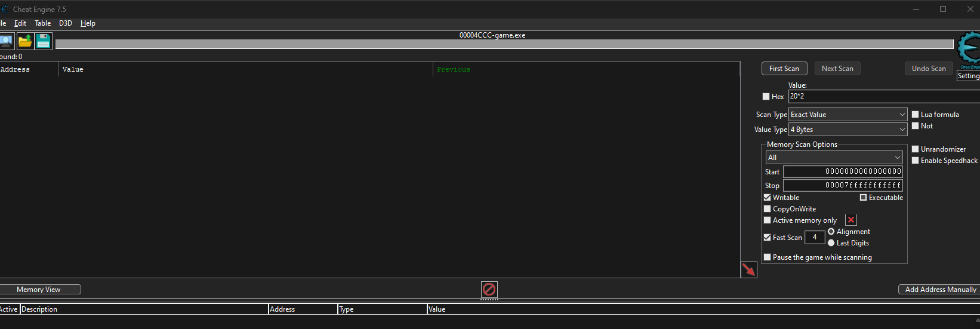Screen dimensions: 980x329
Task: Maximize the Cheat Engine window
Action: [943, 9]
